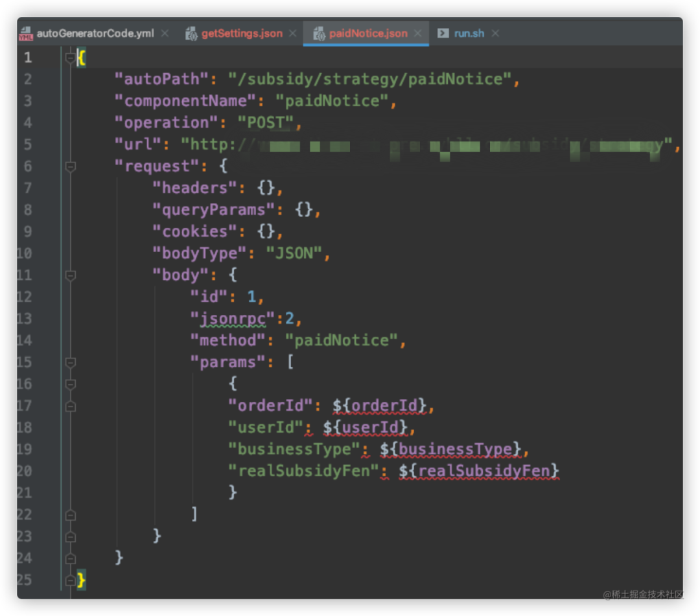Click line number 3 in the gutter
This screenshot has width=700, height=616.
click(x=28, y=101)
